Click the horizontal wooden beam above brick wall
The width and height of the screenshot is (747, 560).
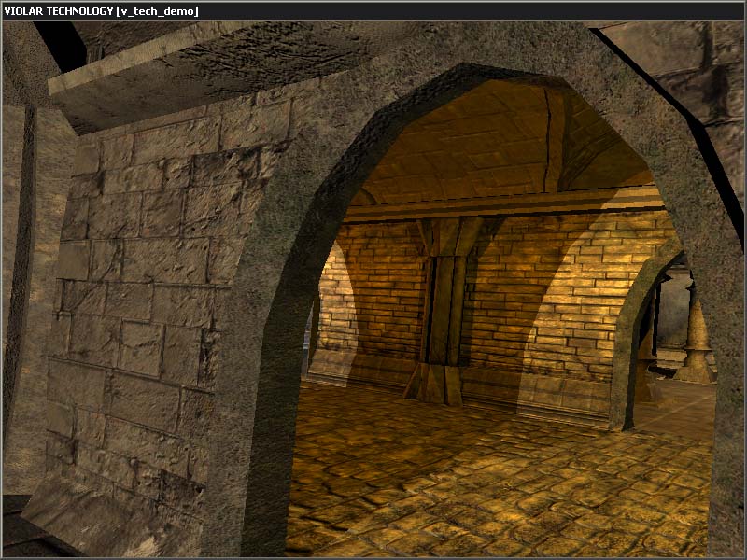pyautogui.click(x=504, y=205)
